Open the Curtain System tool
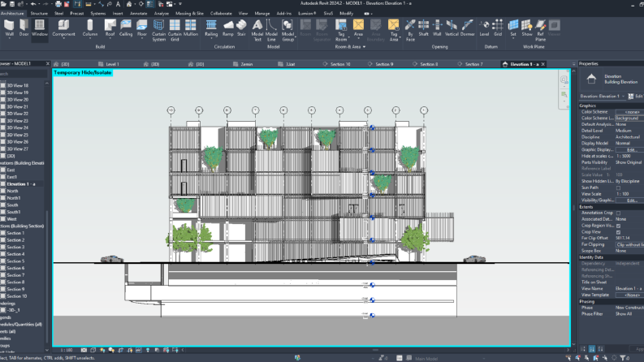 (x=158, y=30)
